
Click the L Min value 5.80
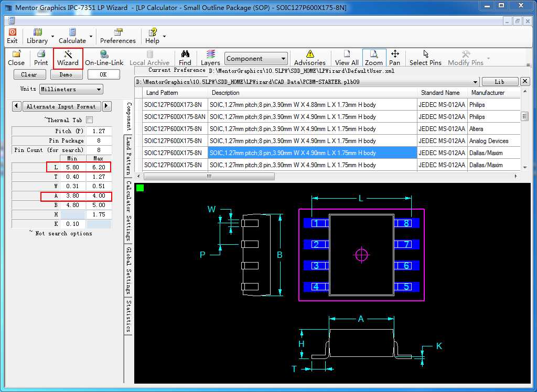(x=72, y=167)
